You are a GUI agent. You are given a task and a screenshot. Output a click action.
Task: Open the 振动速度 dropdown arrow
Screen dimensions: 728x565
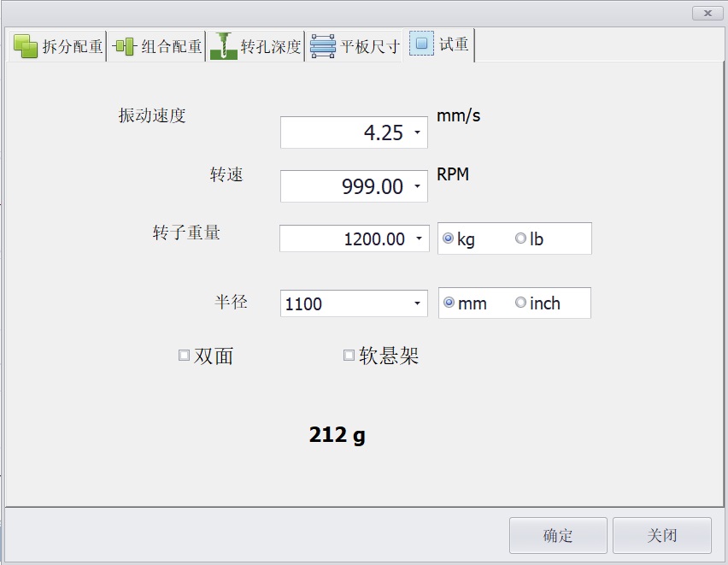coord(417,132)
